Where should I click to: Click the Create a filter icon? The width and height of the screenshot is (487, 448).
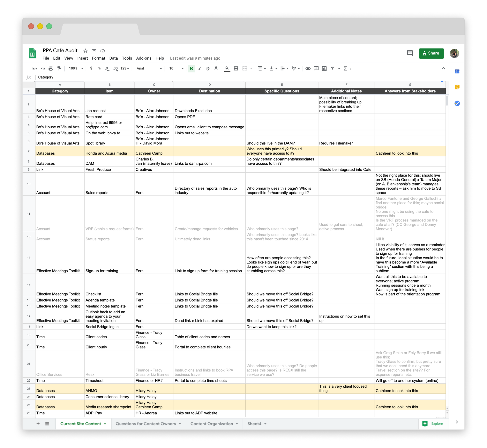(333, 69)
